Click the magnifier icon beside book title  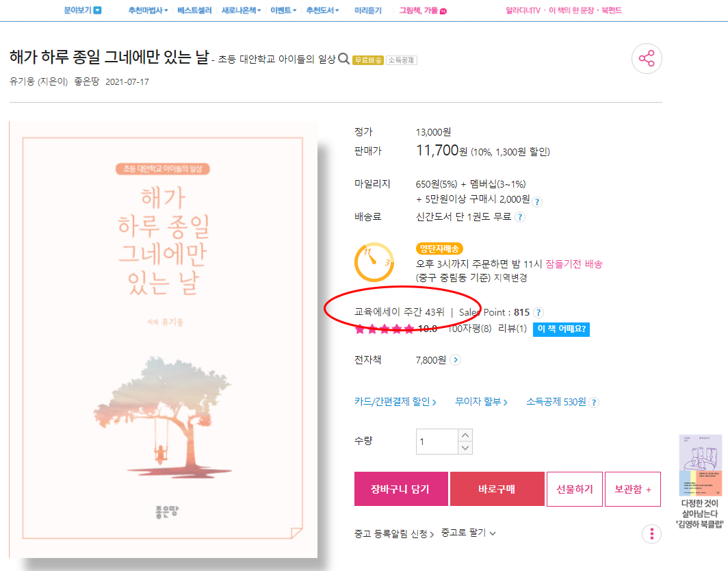pyautogui.click(x=343, y=59)
